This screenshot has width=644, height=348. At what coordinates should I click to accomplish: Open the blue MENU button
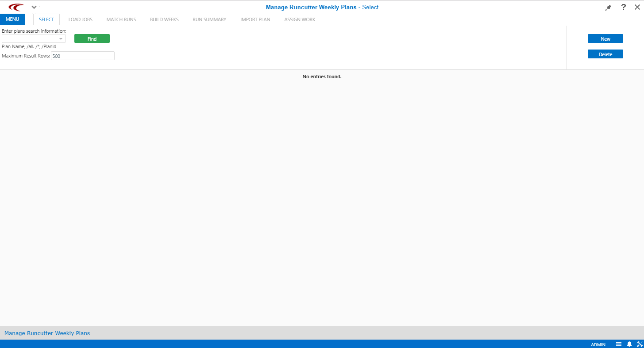click(12, 19)
